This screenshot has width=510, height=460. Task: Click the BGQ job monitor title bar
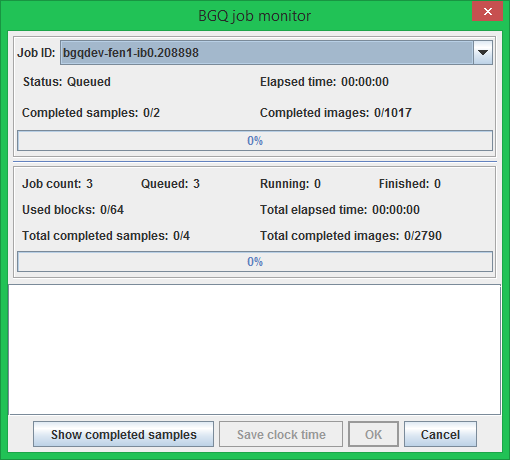click(x=255, y=16)
